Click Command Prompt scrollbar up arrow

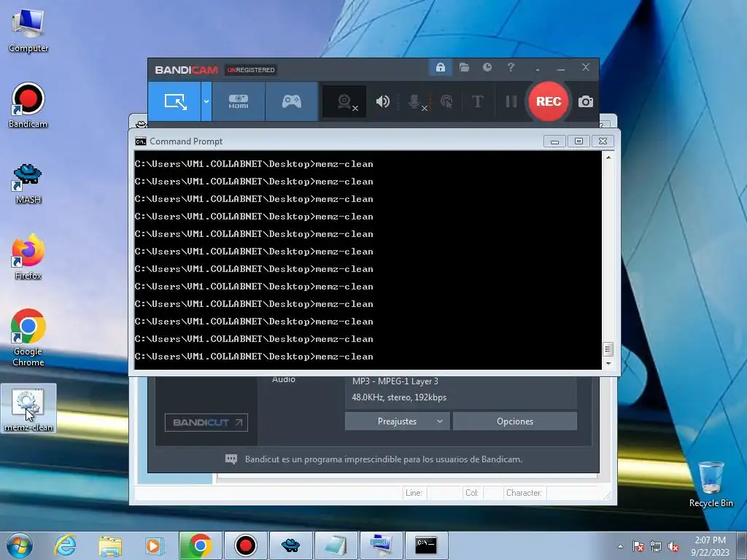point(608,157)
